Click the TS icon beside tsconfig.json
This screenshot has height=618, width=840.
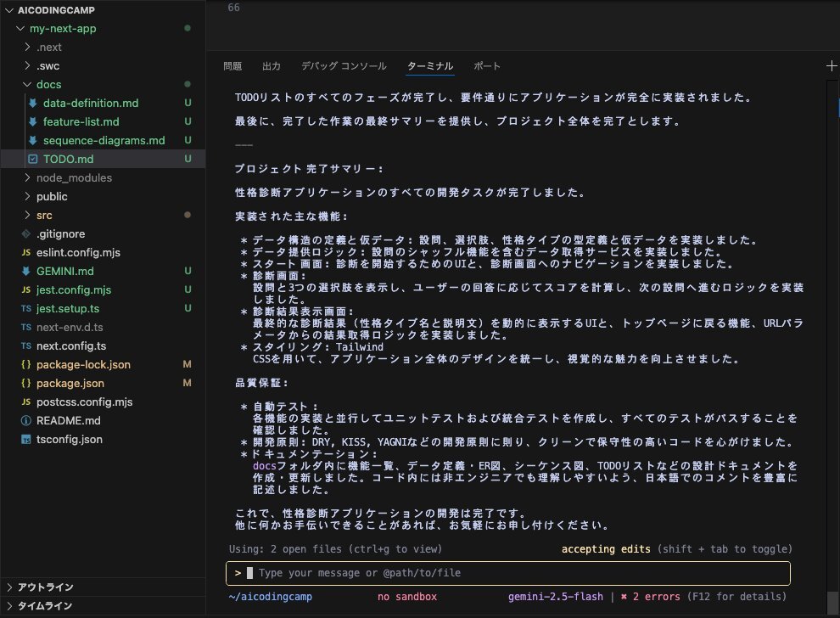[x=26, y=439]
